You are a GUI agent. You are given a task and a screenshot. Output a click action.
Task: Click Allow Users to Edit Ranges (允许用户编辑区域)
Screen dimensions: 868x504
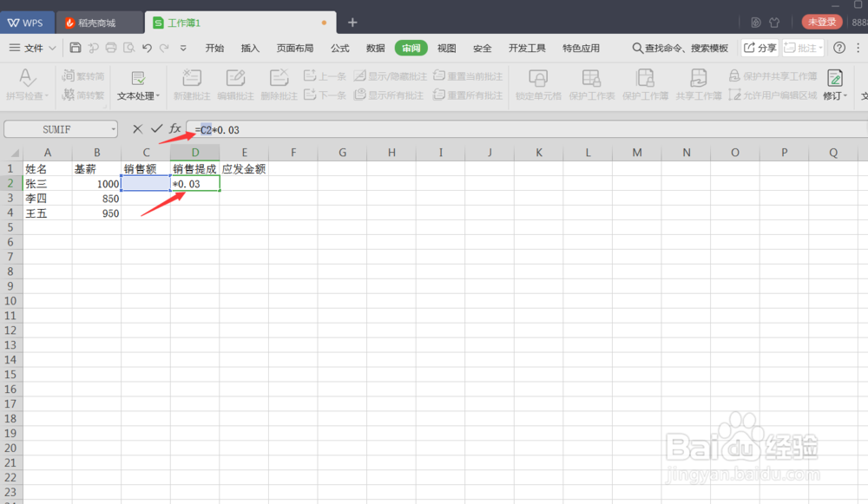click(x=773, y=95)
